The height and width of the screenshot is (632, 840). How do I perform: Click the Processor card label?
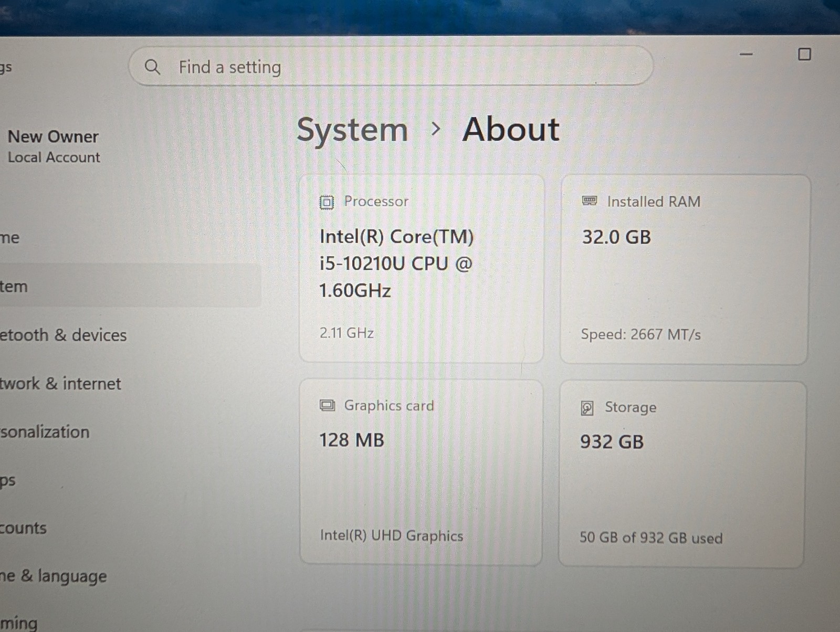(376, 202)
